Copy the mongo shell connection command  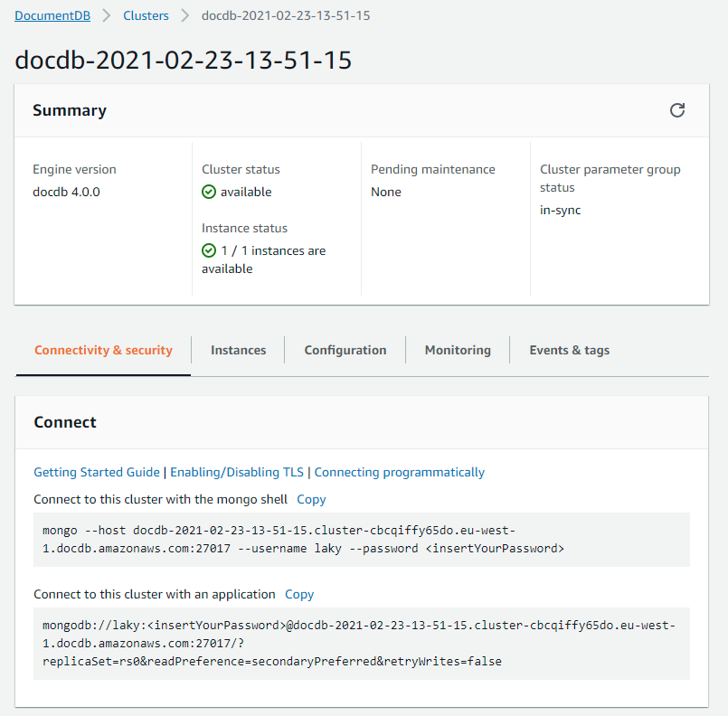pos(311,499)
